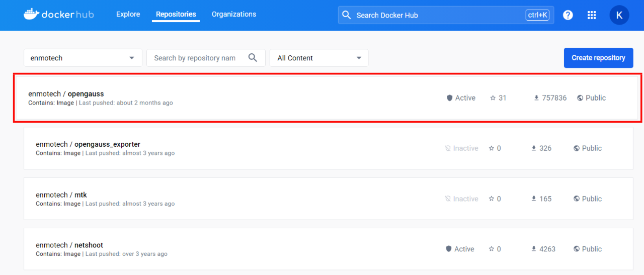The width and height of the screenshot is (644, 275).
Task: Switch to the Explore tab
Action: (128, 14)
